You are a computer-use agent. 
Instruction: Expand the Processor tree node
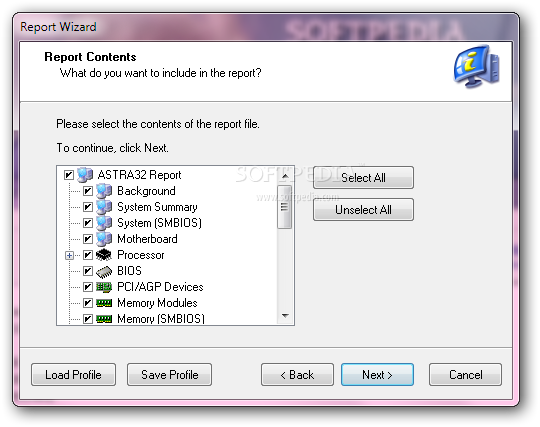click(x=69, y=255)
